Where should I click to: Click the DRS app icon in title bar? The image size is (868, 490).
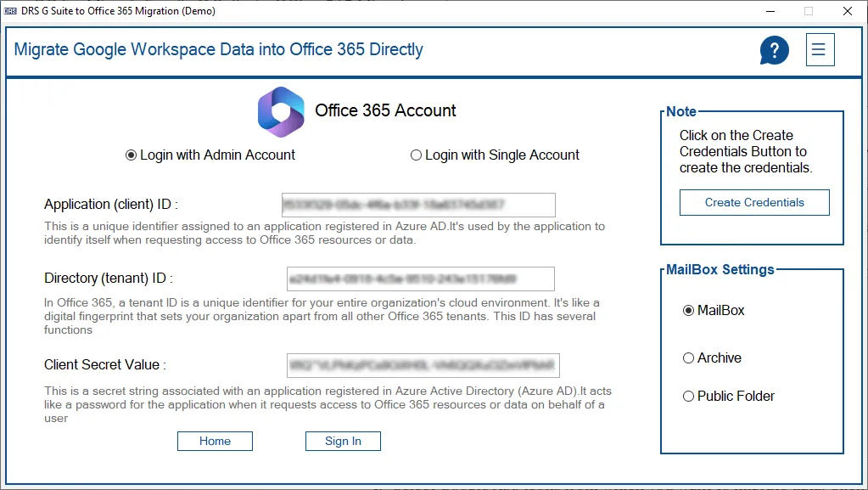(10, 11)
